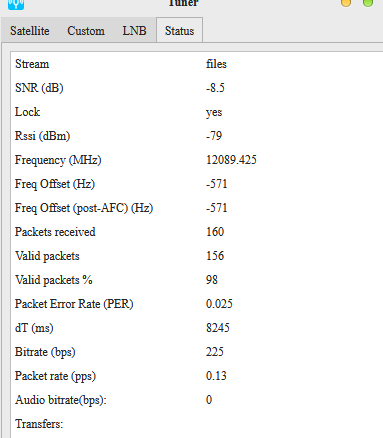Select the LNB tab
The height and width of the screenshot is (438, 383).
(x=134, y=31)
